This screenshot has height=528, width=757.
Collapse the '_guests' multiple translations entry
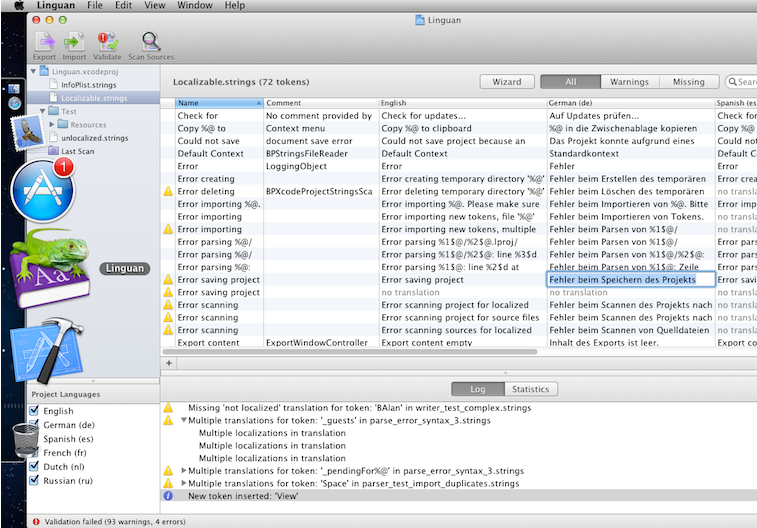pos(183,421)
